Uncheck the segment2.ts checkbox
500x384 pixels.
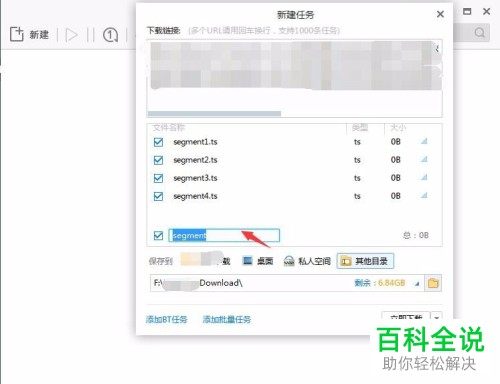pos(158,160)
